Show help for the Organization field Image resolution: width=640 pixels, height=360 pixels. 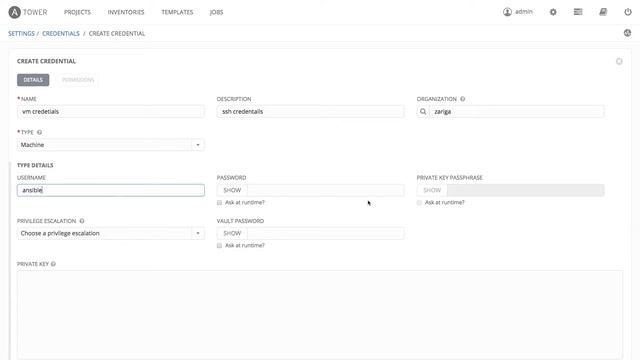(x=462, y=99)
